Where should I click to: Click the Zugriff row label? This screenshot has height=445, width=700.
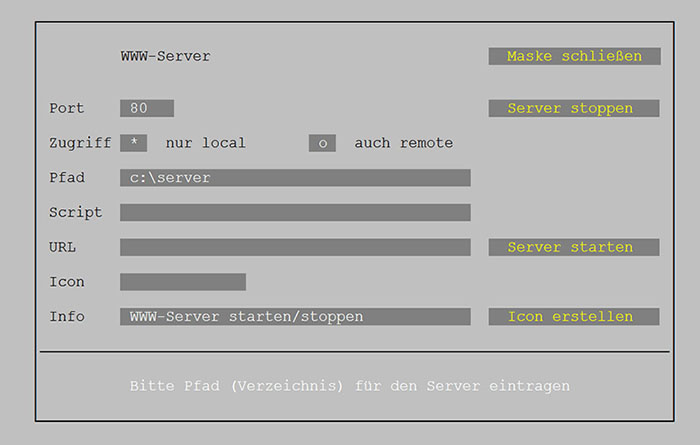click(x=80, y=143)
